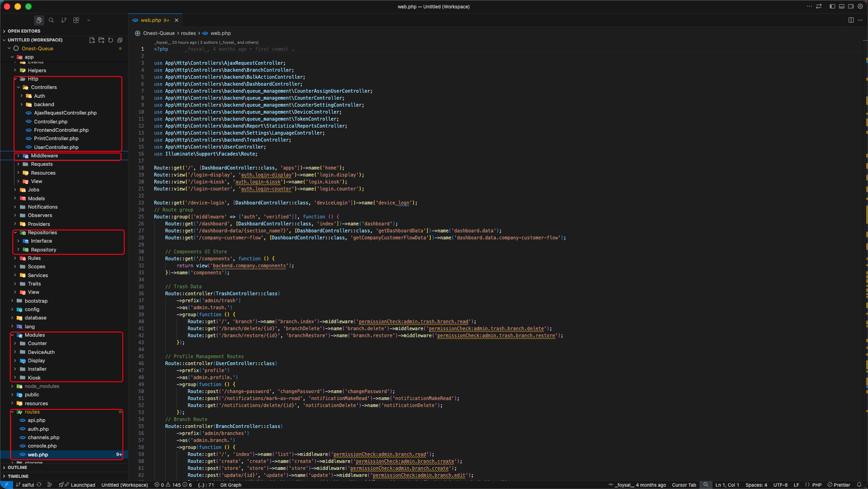Viewport: 868px width, 489px height.
Task: Open auth.php in routes folder
Action: click(38, 429)
